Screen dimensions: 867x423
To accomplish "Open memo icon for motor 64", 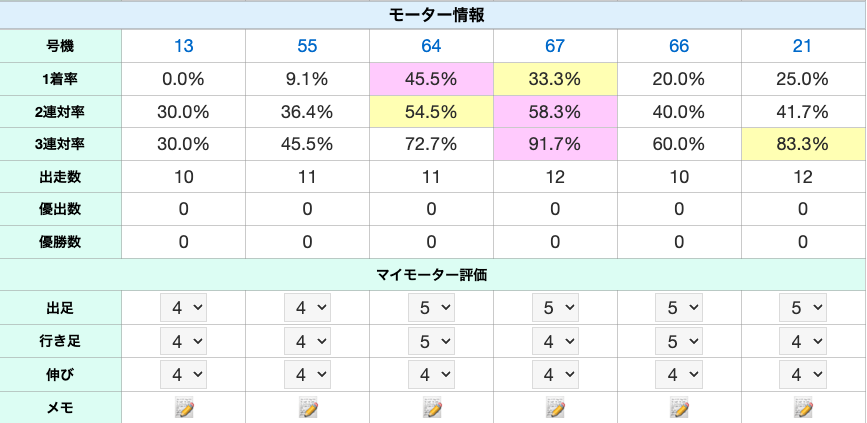I will tap(432, 407).
